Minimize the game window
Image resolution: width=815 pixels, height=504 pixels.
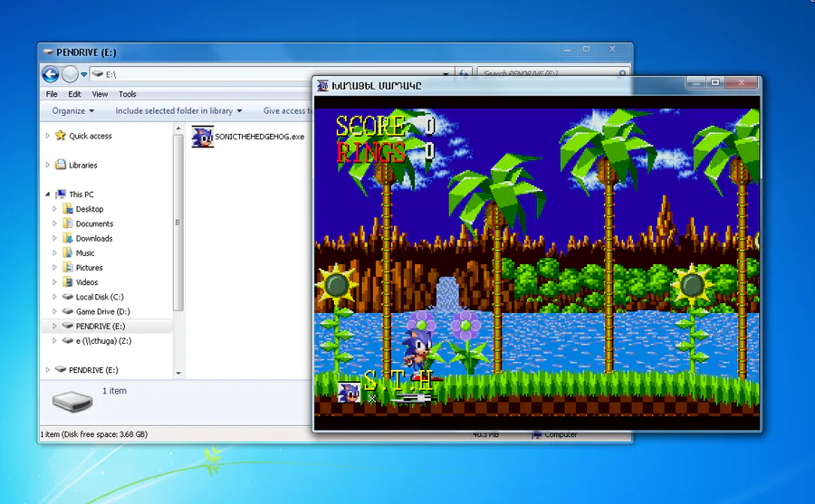pos(696,82)
